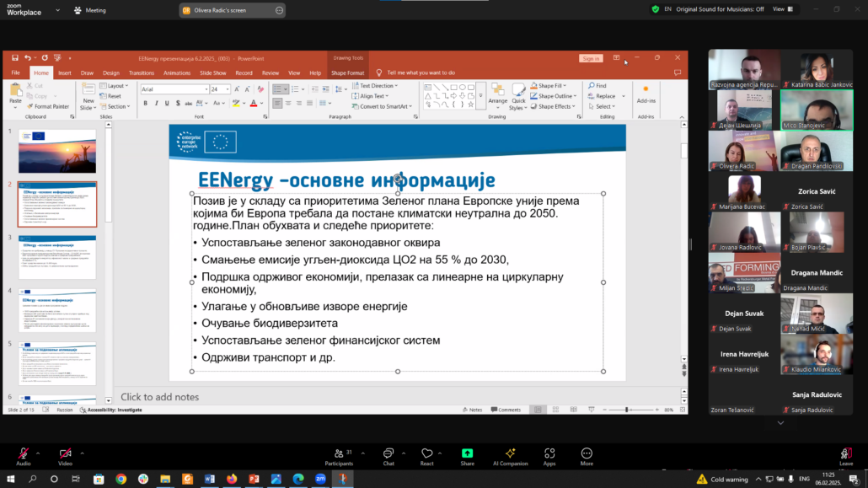This screenshot has height=488, width=868.
Task: Open the AI Companion panel
Action: (x=511, y=457)
